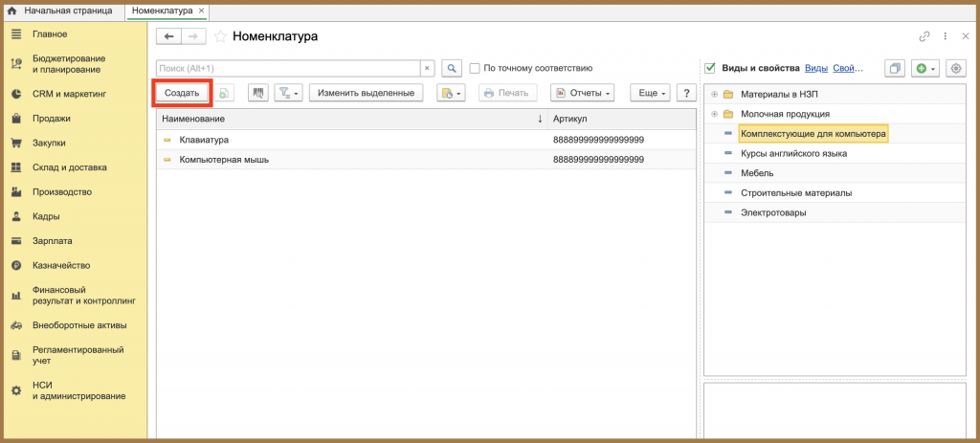Select Строительные материалы in tree

click(796, 193)
